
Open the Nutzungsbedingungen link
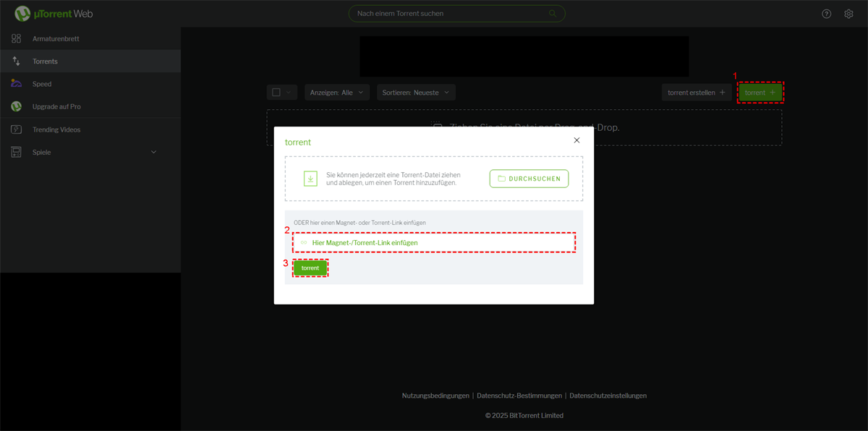point(435,396)
